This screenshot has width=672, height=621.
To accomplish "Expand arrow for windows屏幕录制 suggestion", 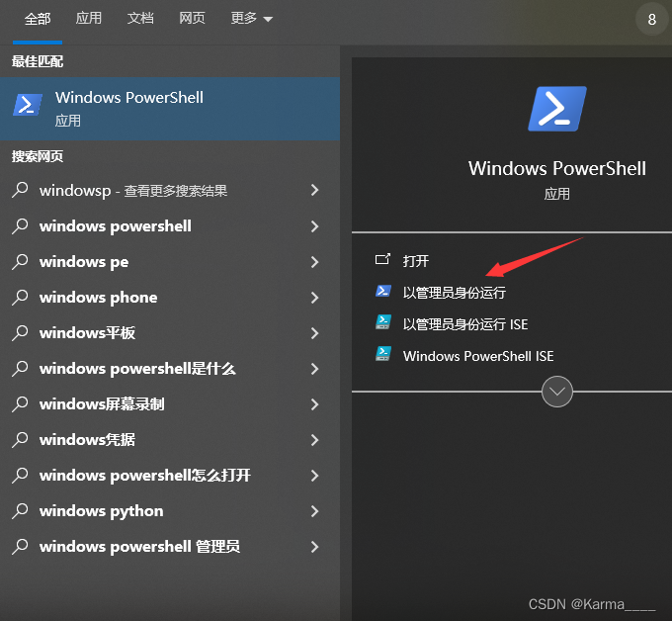I will pyautogui.click(x=314, y=404).
